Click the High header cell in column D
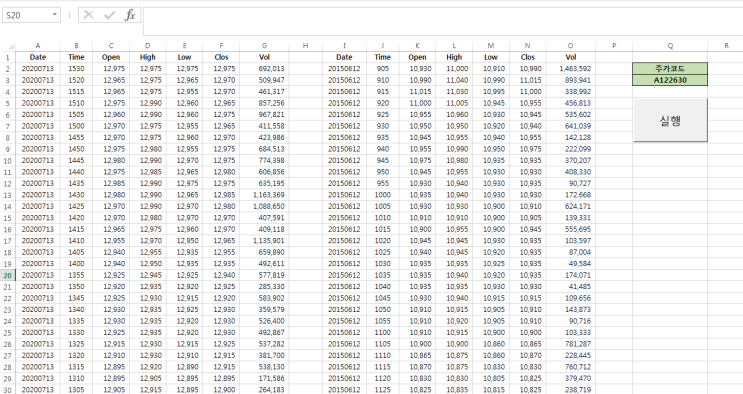The image size is (743, 394). 148,57
